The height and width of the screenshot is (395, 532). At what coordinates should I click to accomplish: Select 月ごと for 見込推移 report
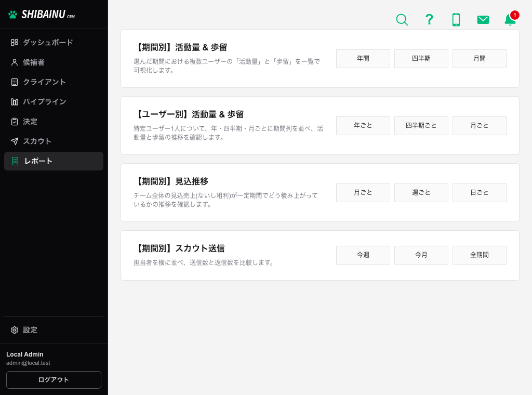[363, 193]
